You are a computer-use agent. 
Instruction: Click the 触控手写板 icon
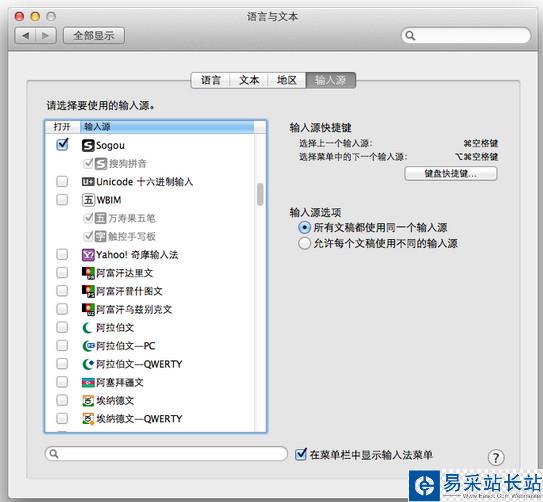100,236
